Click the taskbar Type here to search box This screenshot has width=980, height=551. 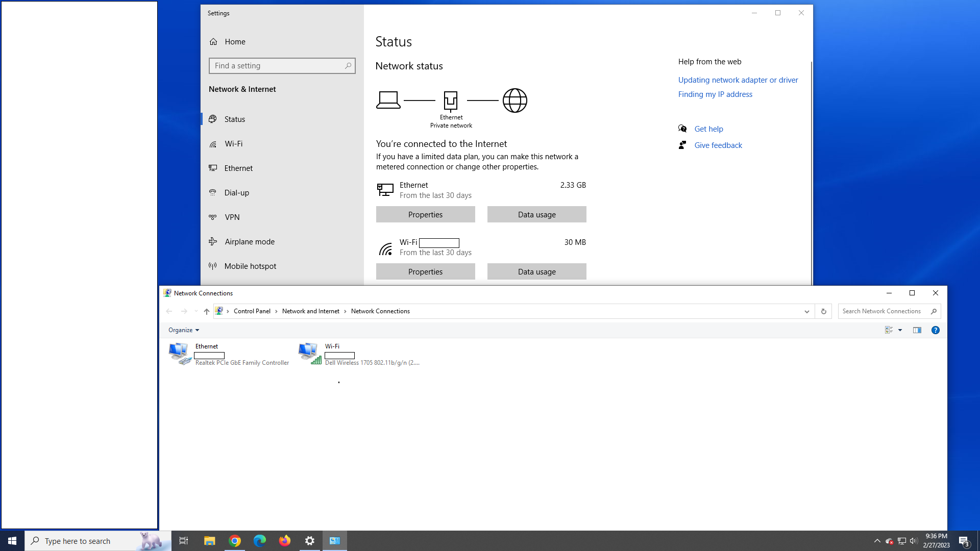click(x=98, y=541)
